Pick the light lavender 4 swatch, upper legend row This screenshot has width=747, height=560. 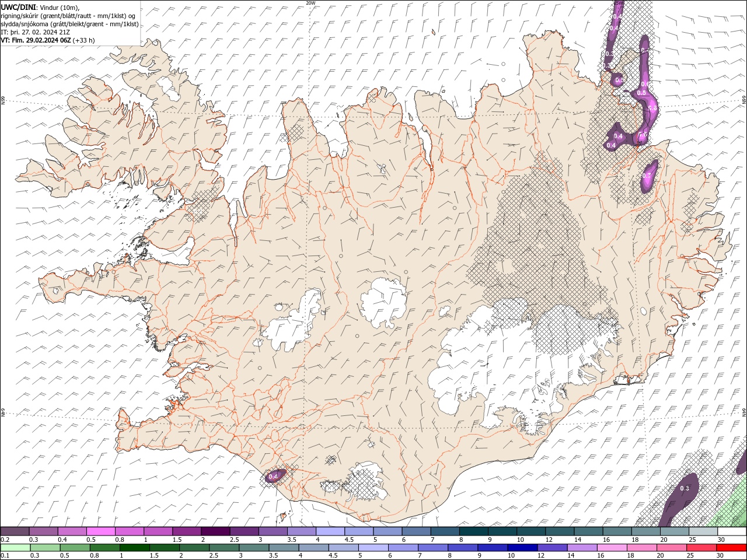click(330, 531)
